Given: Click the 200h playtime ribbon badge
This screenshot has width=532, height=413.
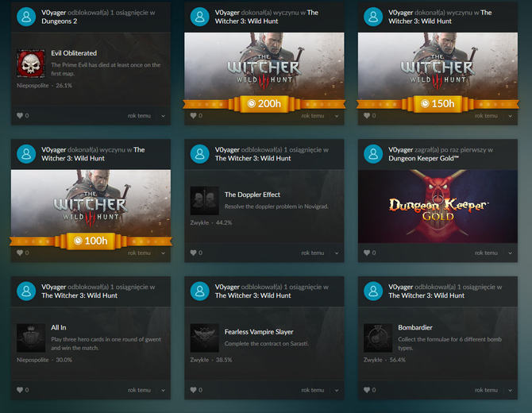Looking at the screenshot, I should click(264, 103).
